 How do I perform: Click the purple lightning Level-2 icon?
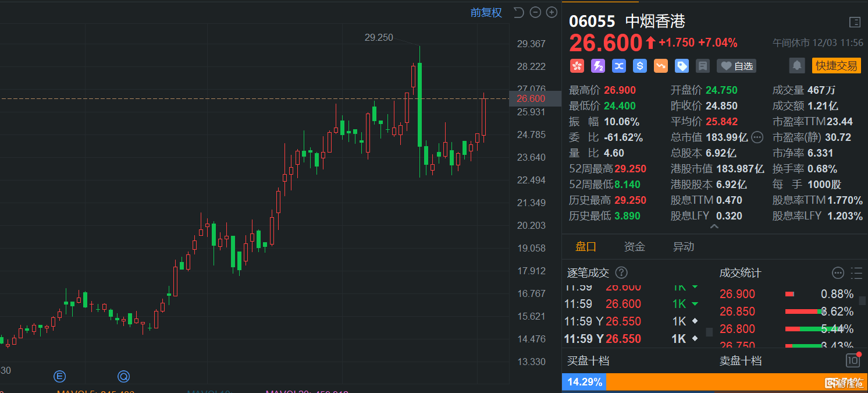tap(598, 66)
